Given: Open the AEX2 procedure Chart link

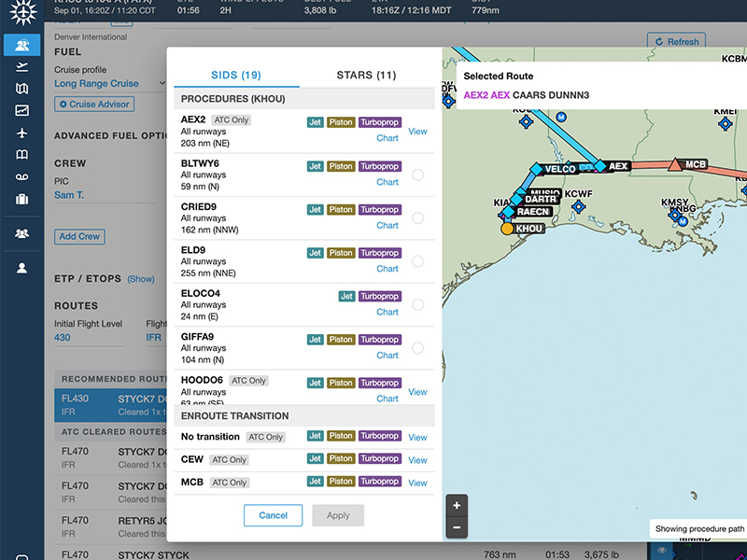Looking at the screenshot, I should tap(388, 138).
